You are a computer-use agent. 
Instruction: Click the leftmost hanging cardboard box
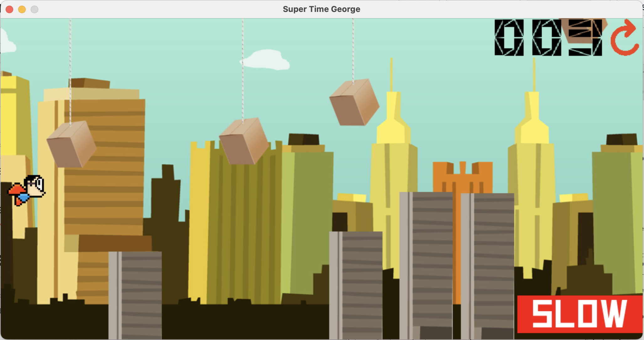71,144
